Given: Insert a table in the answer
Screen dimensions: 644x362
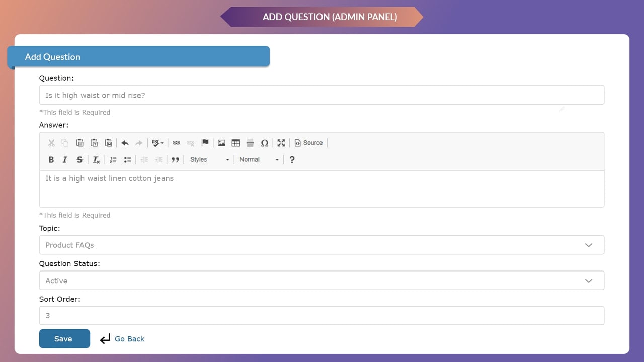Looking at the screenshot, I should [235, 143].
